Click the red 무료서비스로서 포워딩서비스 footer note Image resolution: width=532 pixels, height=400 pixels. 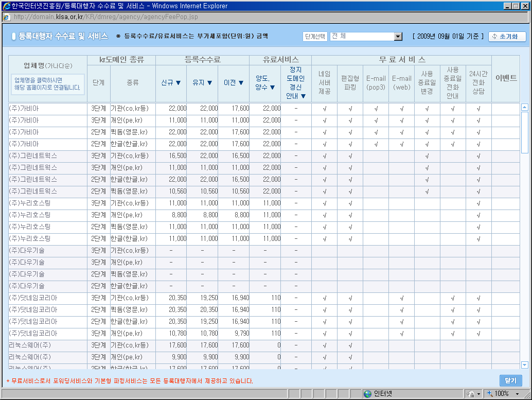[130, 381]
